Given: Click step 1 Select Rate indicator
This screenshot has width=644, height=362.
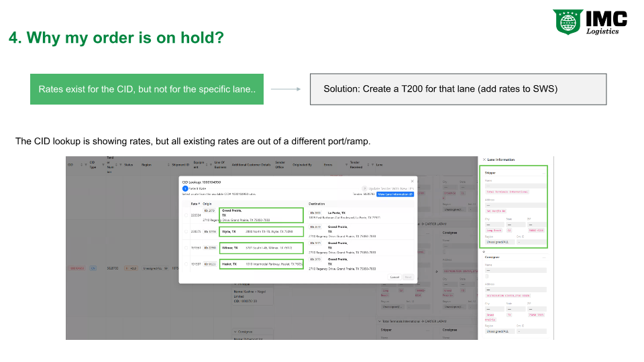Looking at the screenshot, I should (x=185, y=189).
